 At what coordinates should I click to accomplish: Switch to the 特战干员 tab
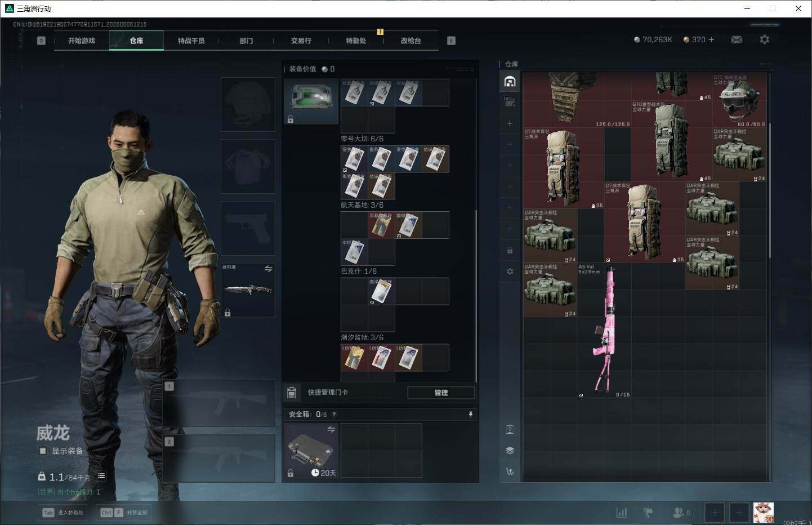[191, 41]
